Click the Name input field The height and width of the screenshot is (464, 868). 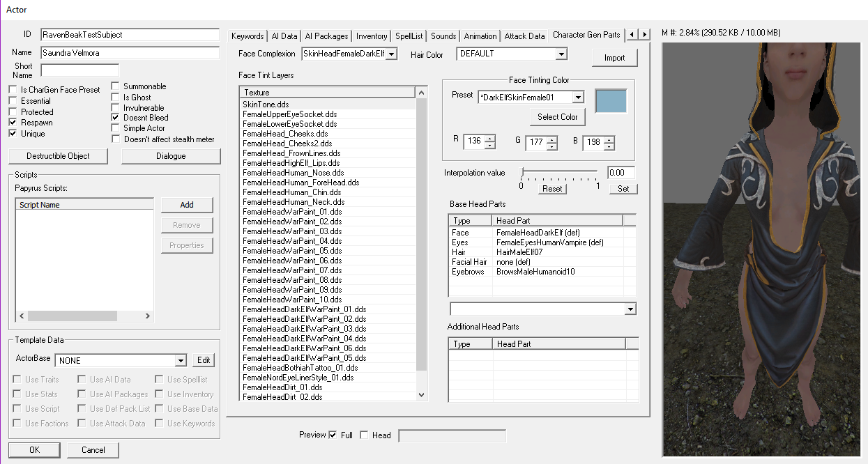pyautogui.click(x=130, y=53)
